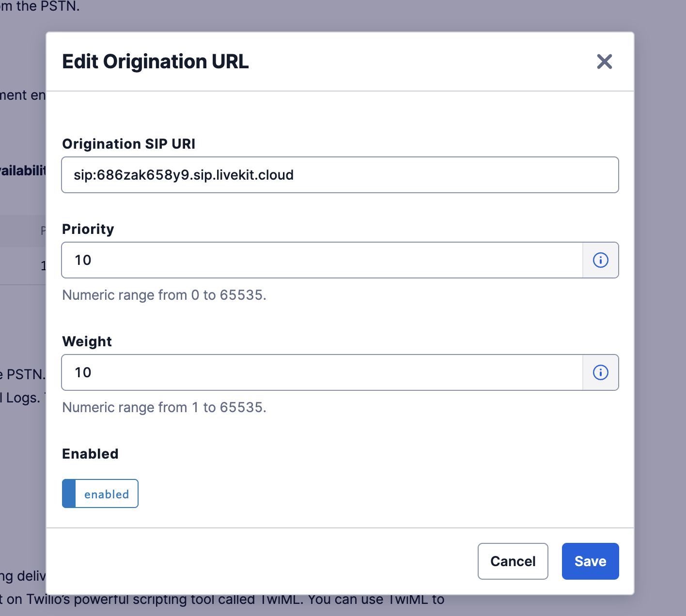686x616 pixels.
Task: Click the enabled switch handle
Action: [70, 493]
